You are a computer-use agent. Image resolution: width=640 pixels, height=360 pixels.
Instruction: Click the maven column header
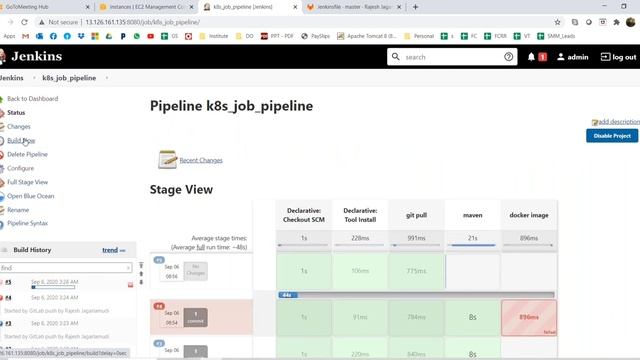click(473, 215)
